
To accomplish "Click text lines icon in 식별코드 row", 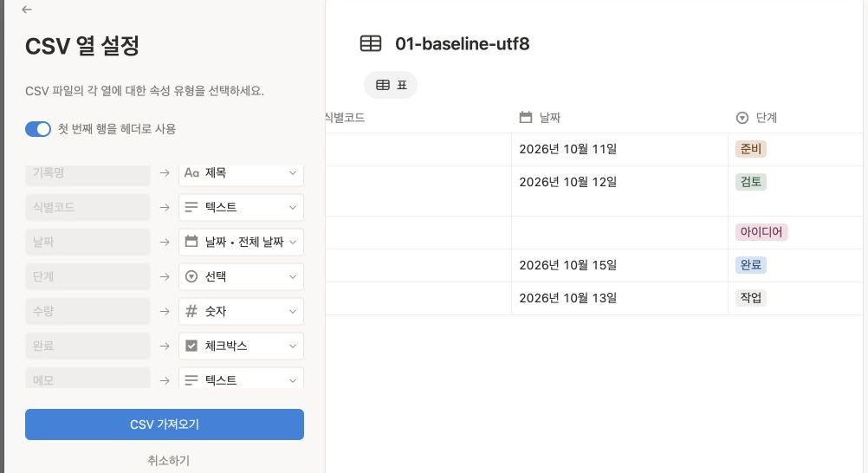I will coord(191,207).
